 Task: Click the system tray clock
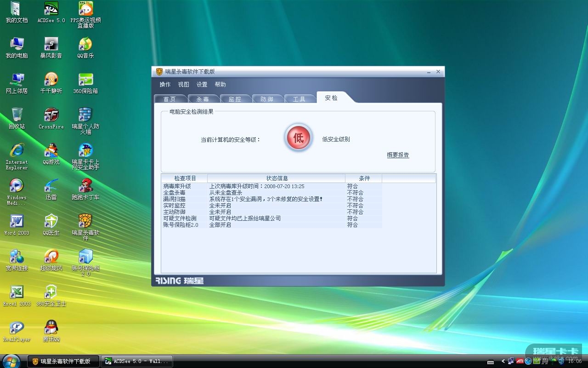click(x=575, y=362)
